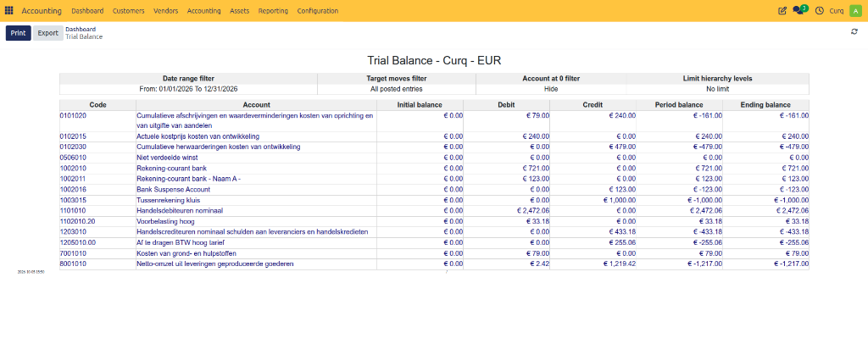Screen dimensions: 868x344
Task: Click All posted entries filter value
Action: 397,89
